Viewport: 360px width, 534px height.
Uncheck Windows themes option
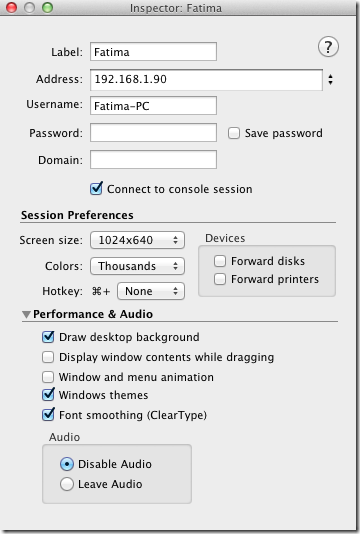(48, 395)
